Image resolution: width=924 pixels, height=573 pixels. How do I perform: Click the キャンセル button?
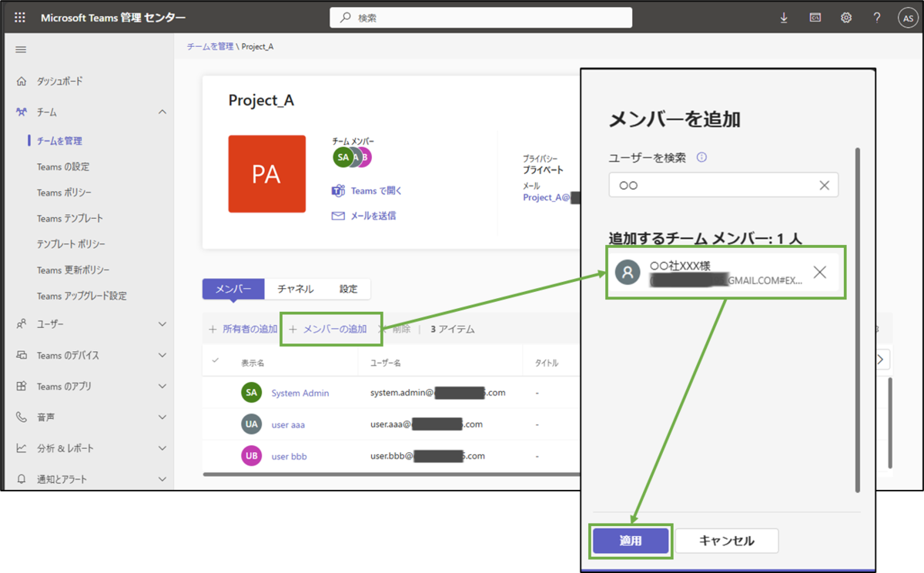pyautogui.click(x=727, y=541)
